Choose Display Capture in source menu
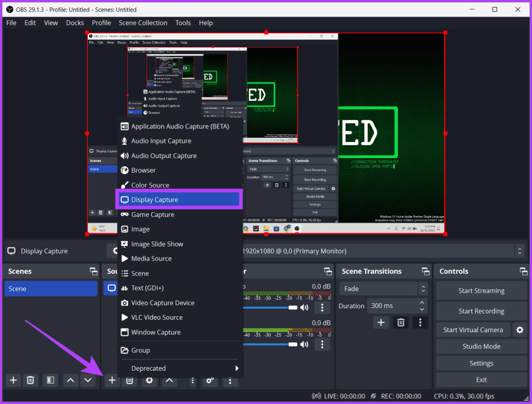Viewport: 532px width, 404px height. click(x=180, y=200)
